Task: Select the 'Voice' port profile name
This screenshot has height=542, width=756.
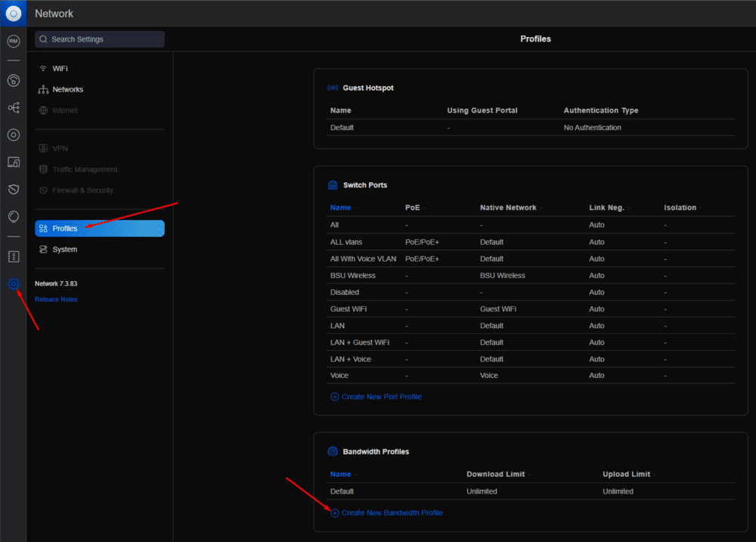Action: 339,376
